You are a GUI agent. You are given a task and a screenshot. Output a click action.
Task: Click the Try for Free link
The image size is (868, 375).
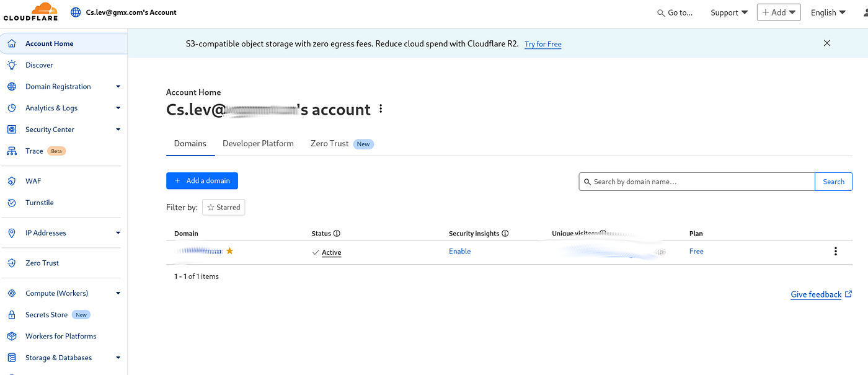tap(543, 44)
